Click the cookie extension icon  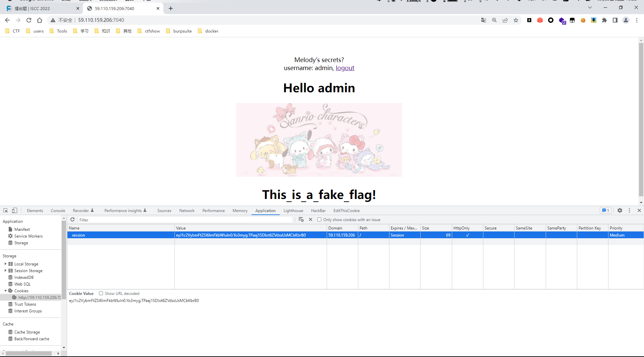[x=583, y=20]
